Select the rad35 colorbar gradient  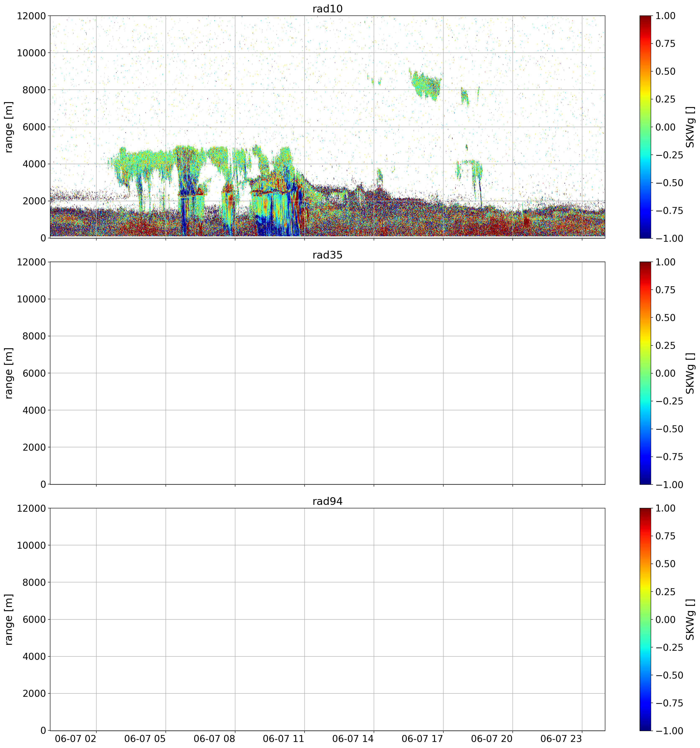point(645,373)
